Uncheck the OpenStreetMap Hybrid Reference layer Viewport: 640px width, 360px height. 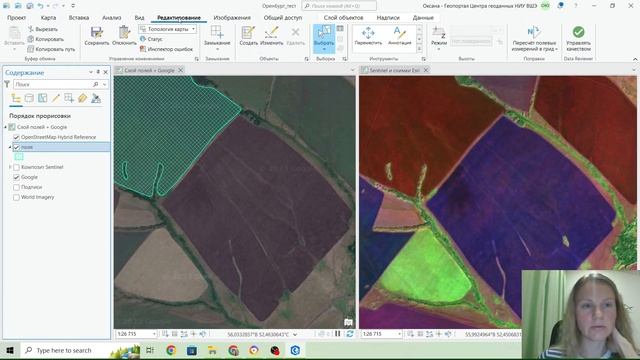point(16,137)
